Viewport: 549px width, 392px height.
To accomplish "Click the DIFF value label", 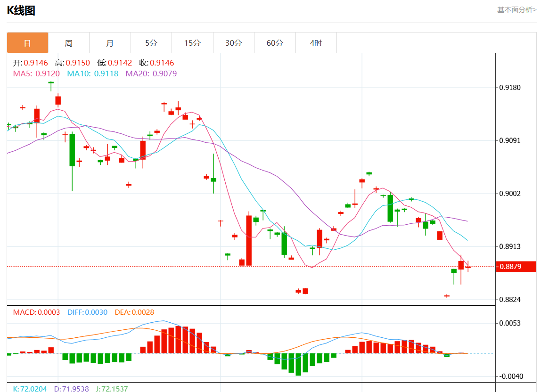I will coord(87,312).
